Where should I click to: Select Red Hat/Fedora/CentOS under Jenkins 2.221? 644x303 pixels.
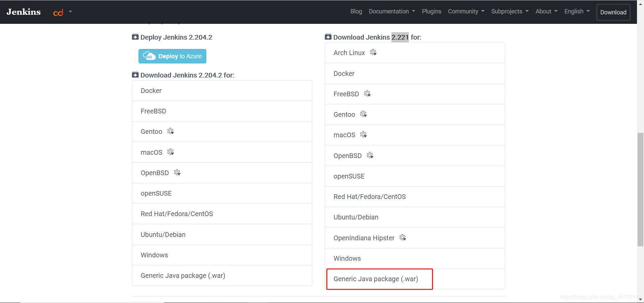[x=415, y=197]
